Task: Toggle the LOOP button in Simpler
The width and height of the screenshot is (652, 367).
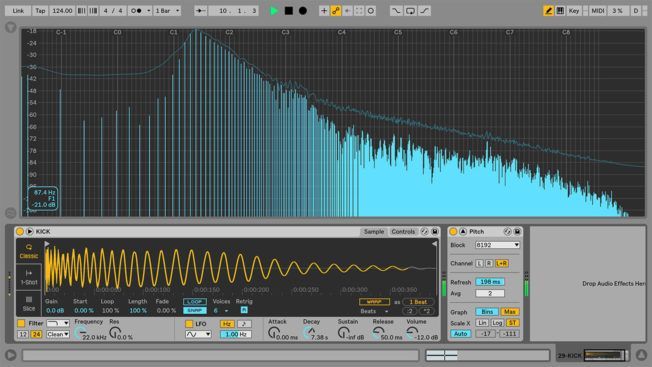Action: [x=195, y=302]
